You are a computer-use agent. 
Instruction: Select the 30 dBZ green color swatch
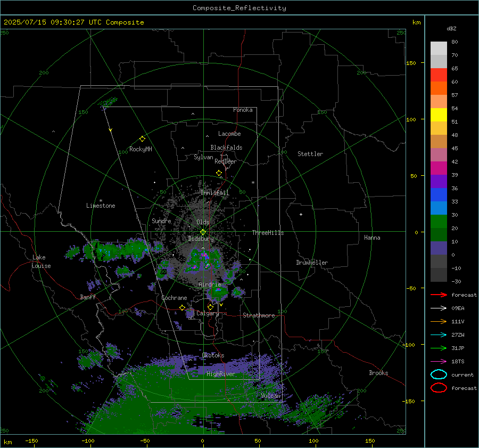pyautogui.click(x=439, y=221)
